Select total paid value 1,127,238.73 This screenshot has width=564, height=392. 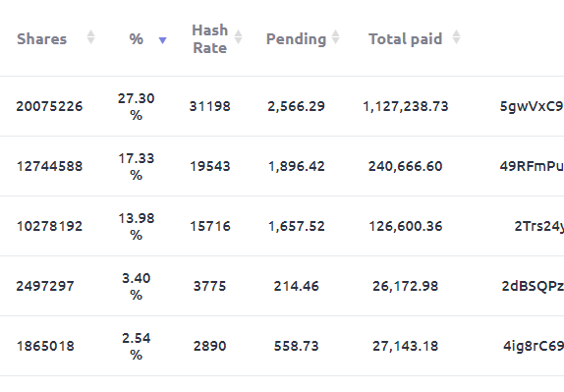tap(406, 106)
